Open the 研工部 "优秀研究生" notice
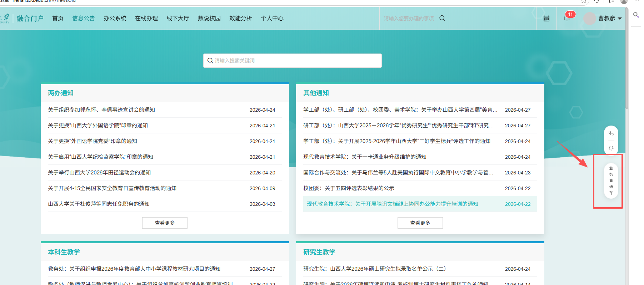644x285 pixels. point(398,126)
